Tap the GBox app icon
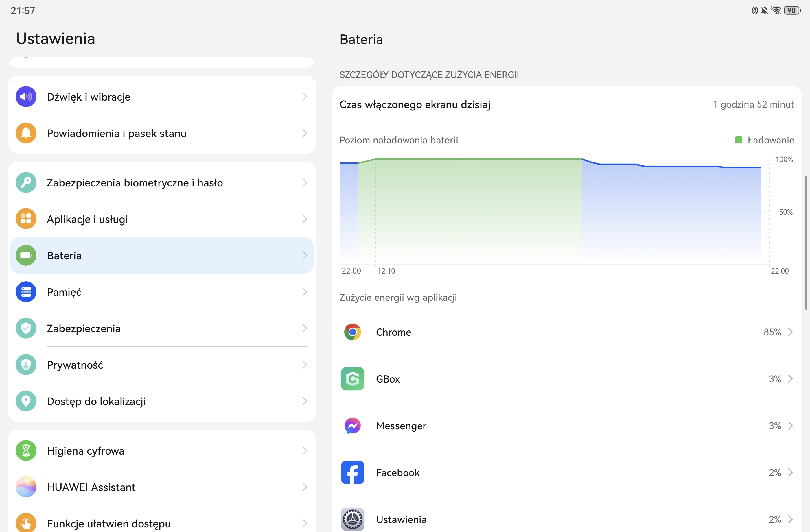Image resolution: width=810 pixels, height=532 pixels. [x=352, y=379]
